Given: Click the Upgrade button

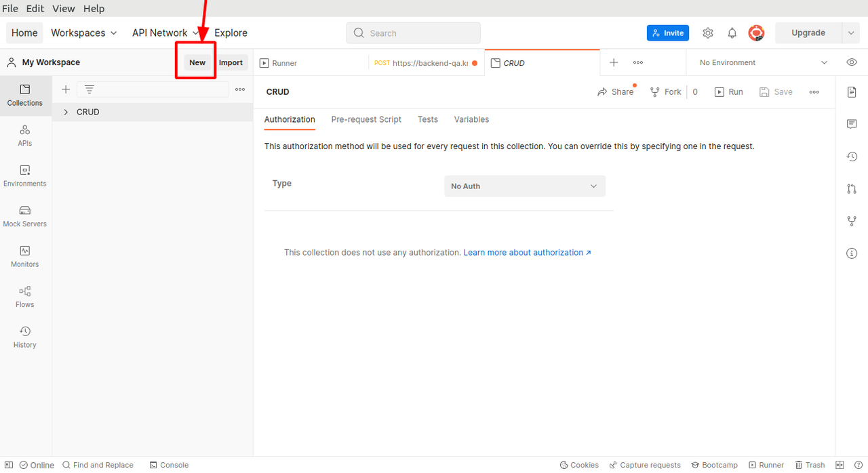Looking at the screenshot, I should [x=808, y=33].
